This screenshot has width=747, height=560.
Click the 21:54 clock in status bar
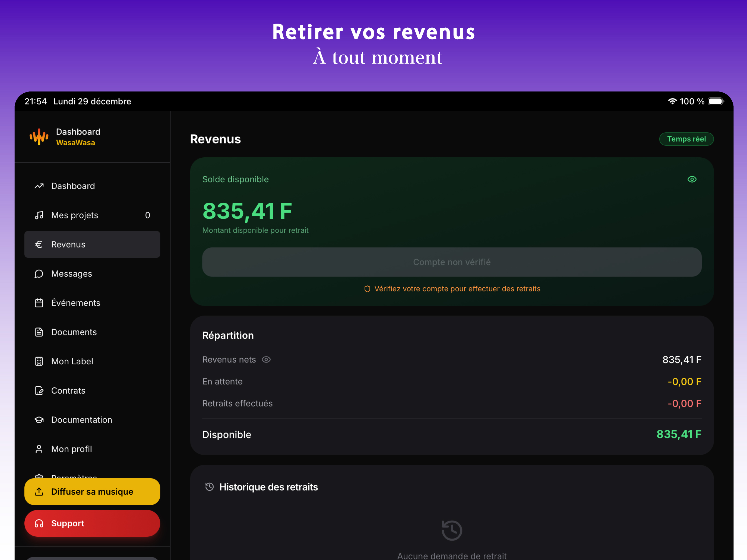point(36,101)
